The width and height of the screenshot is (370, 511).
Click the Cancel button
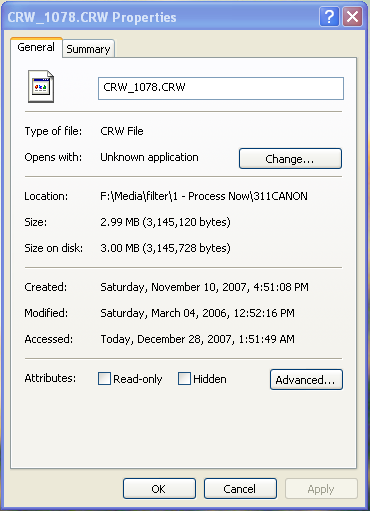point(240,489)
